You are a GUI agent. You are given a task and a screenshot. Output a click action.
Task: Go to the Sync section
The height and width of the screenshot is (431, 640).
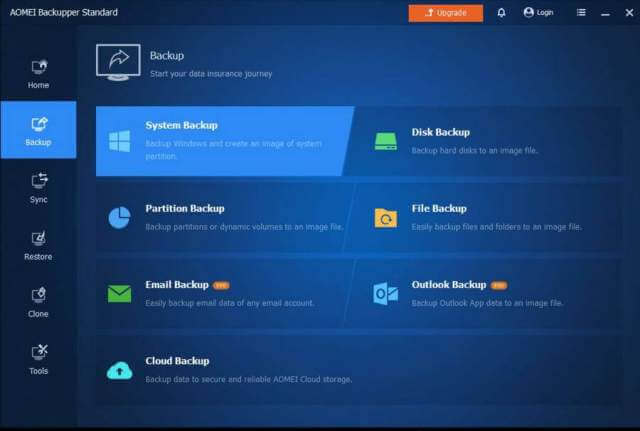point(38,188)
